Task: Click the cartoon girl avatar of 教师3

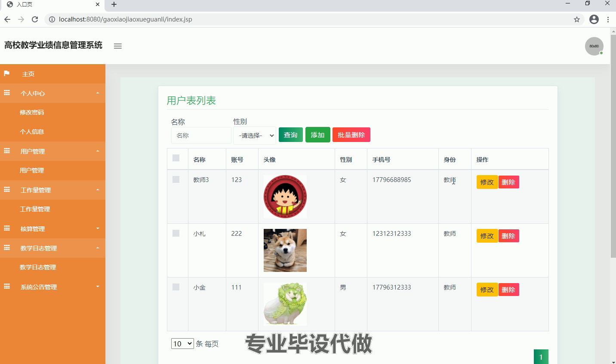Action: [285, 197]
